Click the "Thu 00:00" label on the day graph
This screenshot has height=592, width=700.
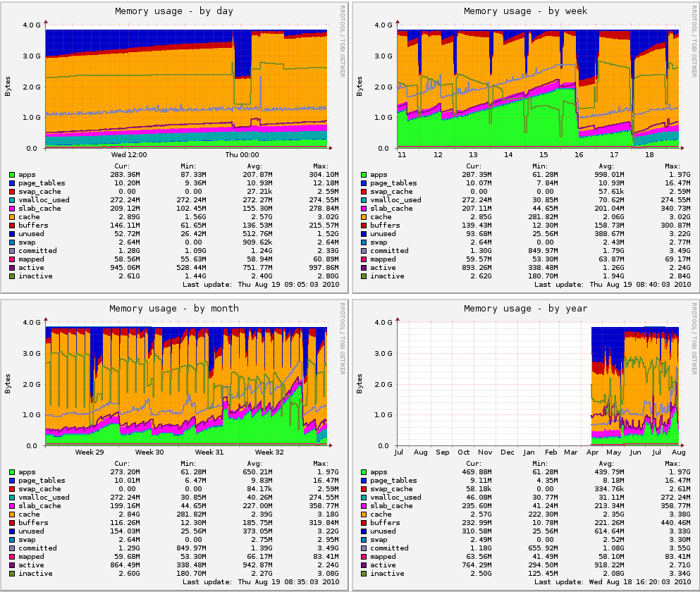(x=242, y=155)
